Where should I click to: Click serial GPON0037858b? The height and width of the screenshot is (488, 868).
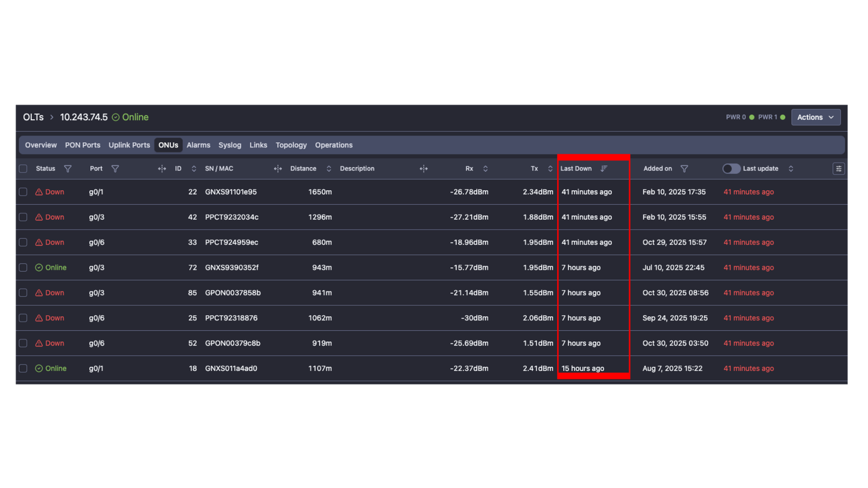[x=233, y=293]
